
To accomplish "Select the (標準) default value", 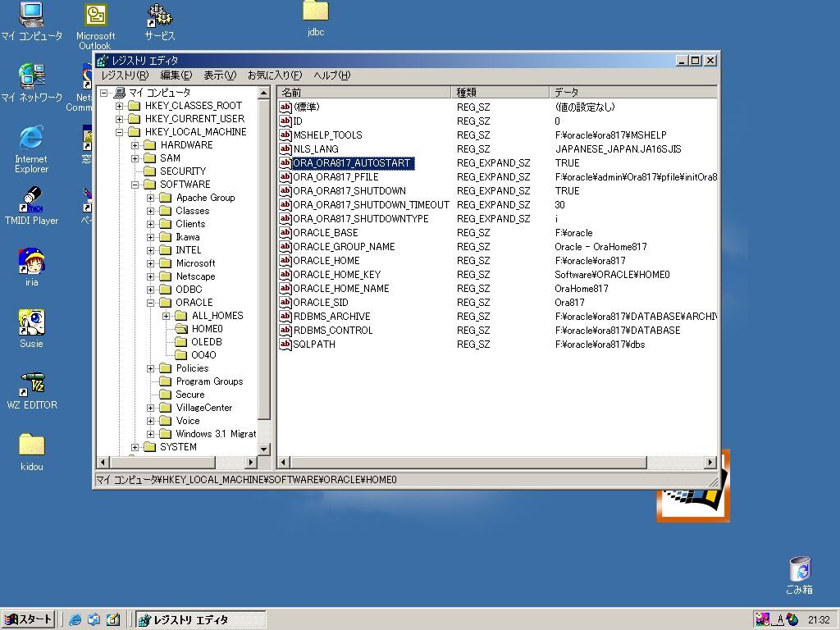I will pos(307,107).
